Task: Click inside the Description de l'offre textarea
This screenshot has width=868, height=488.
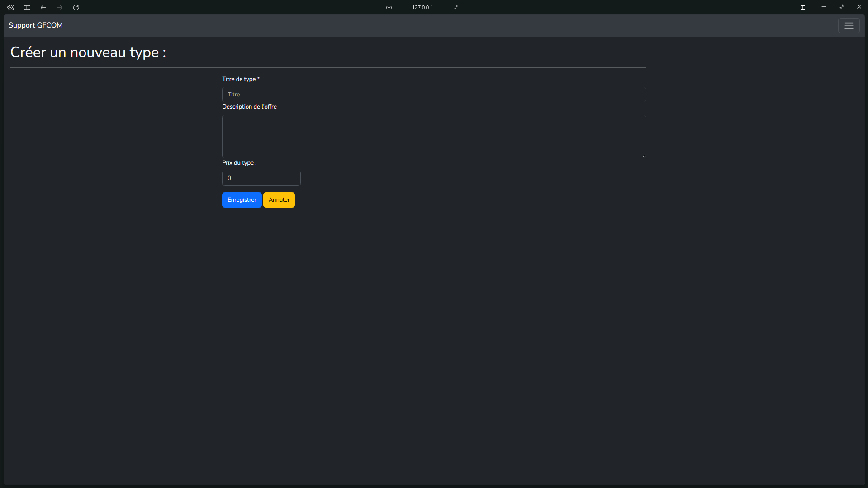Action: click(x=434, y=137)
